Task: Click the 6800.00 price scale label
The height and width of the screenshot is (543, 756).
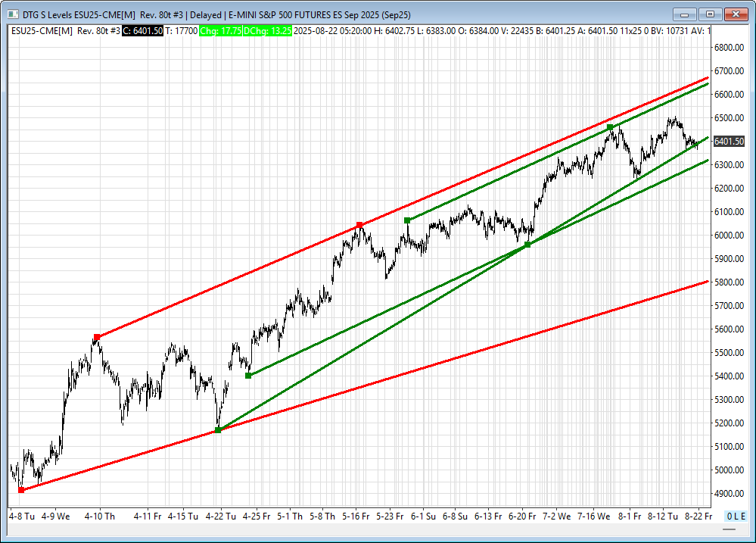Action: (729, 47)
